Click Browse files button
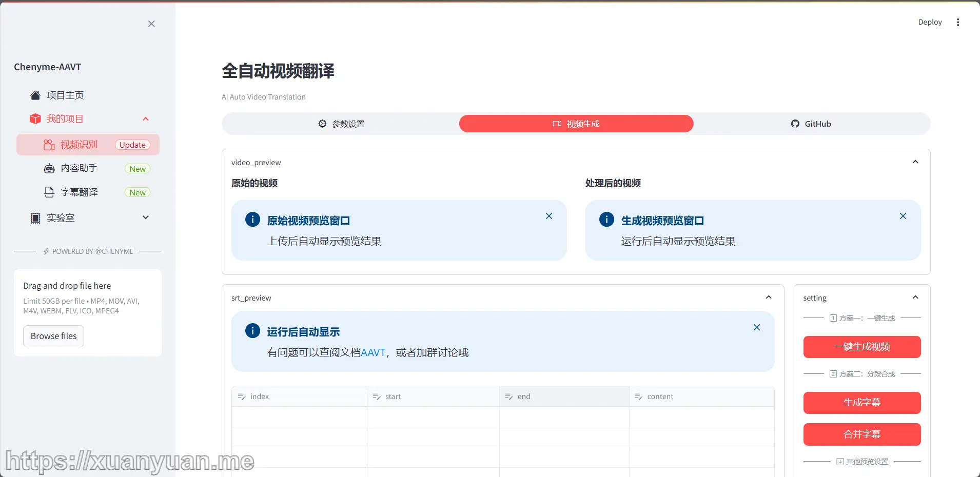Image resolution: width=980 pixels, height=477 pixels. [x=53, y=336]
